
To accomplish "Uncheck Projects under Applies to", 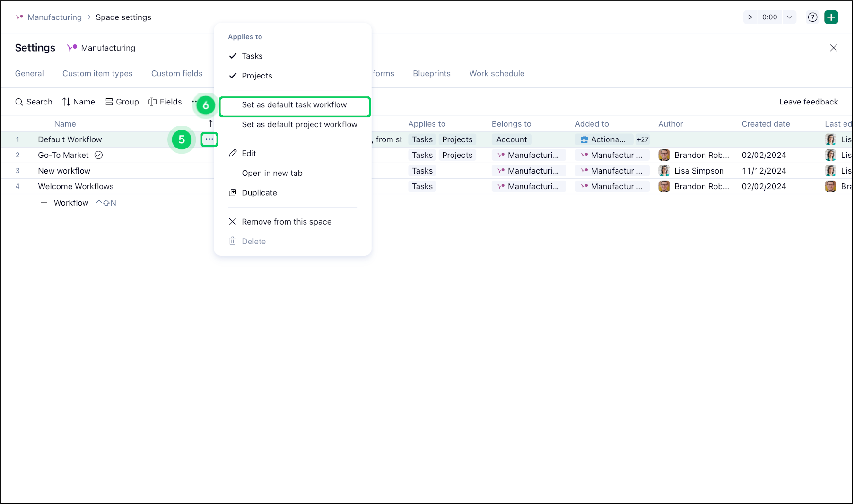I will (x=256, y=76).
